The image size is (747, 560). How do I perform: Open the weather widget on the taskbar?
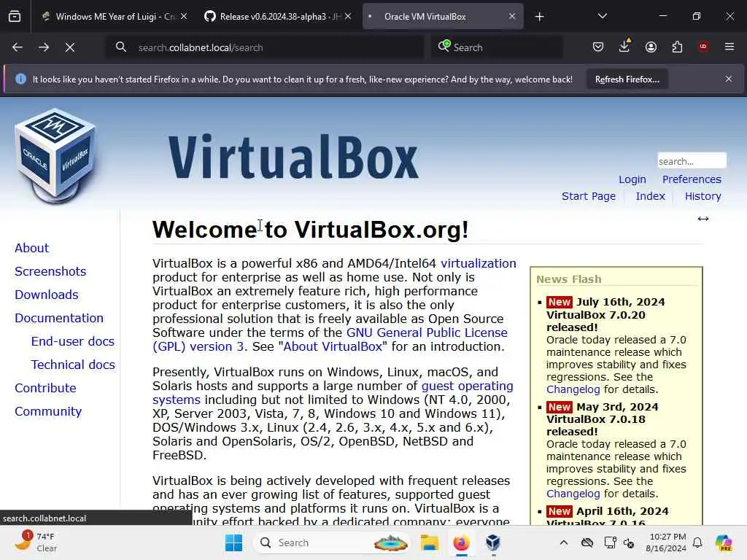coord(35,542)
